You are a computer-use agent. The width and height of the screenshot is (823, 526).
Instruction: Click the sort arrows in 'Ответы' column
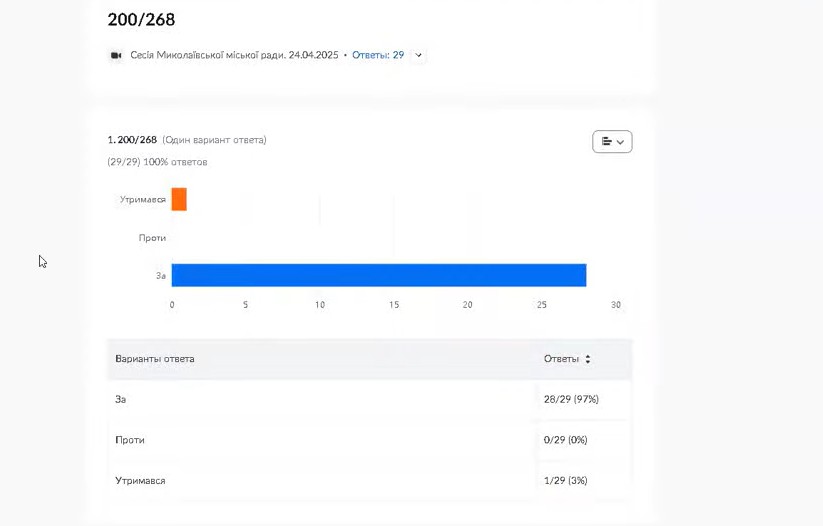coord(588,359)
